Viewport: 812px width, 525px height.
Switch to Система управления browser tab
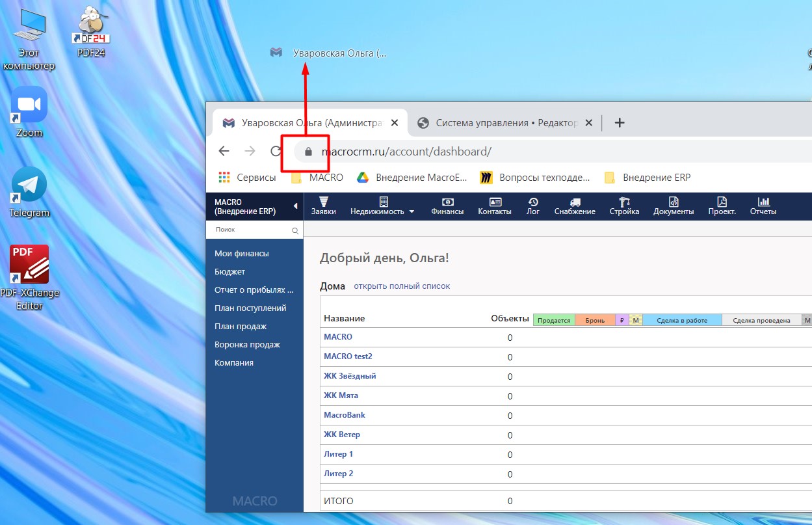tap(504, 122)
